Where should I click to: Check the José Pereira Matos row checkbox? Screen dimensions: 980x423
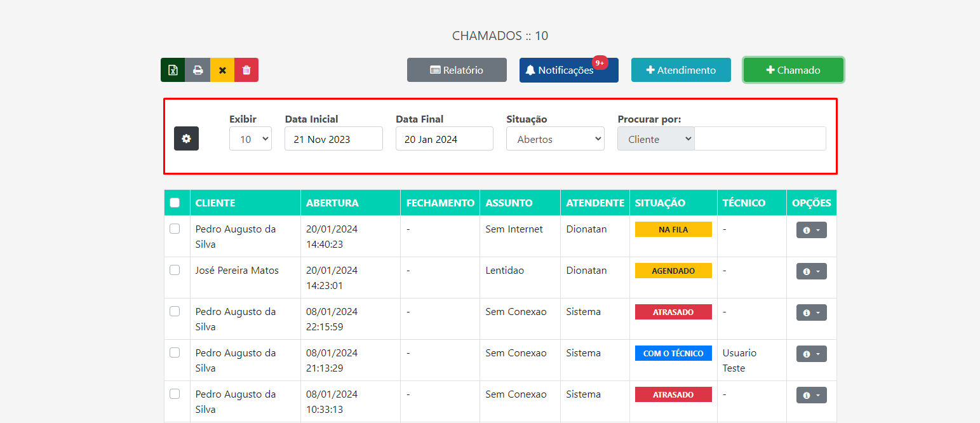[177, 270]
